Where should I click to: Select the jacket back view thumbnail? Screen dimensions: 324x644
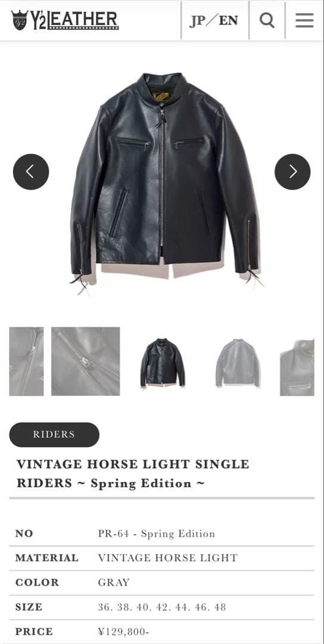pos(238,361)
